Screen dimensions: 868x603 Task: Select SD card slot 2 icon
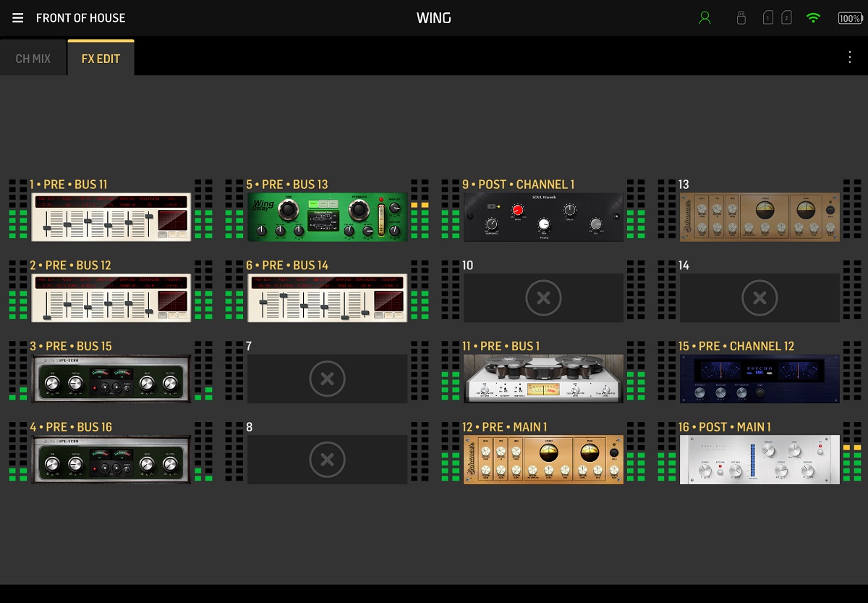[787, 18]
